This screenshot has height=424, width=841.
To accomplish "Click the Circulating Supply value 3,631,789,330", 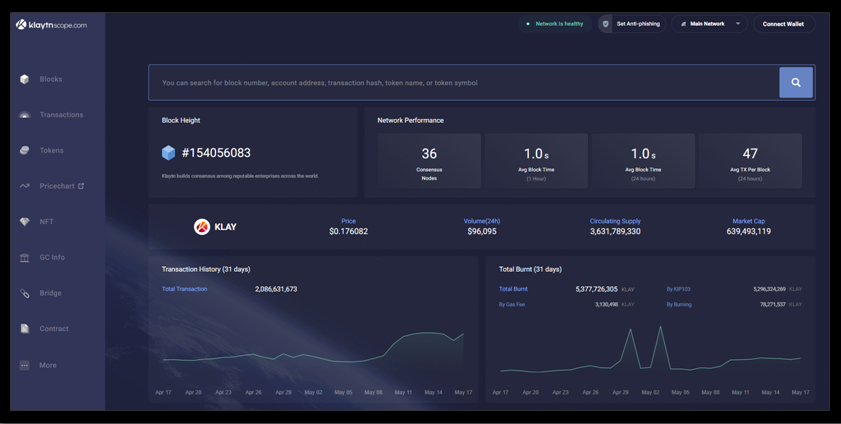I will pos(615,232).
